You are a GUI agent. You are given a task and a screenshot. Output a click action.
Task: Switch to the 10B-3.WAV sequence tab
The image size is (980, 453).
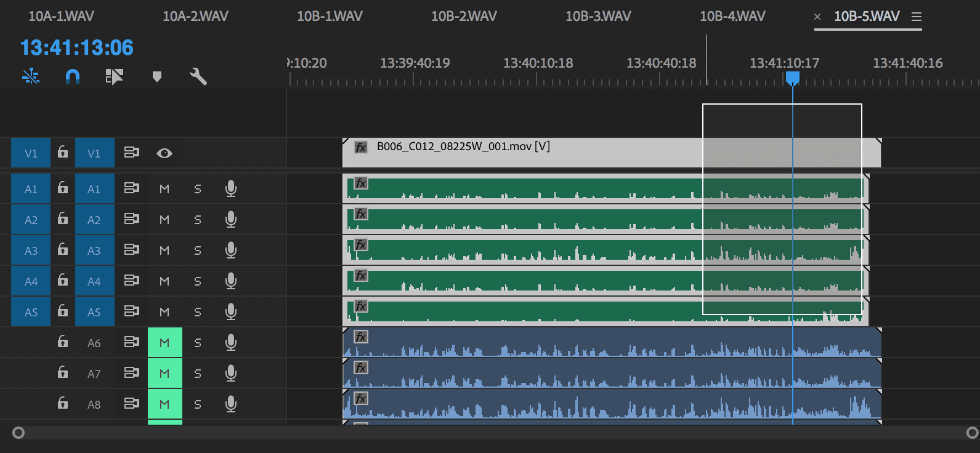click(x=598, y=17)
